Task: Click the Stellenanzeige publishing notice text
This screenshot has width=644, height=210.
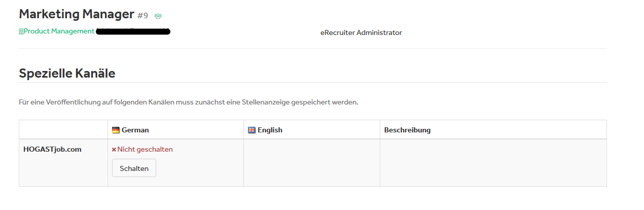Action: click(x=189, y=102)
